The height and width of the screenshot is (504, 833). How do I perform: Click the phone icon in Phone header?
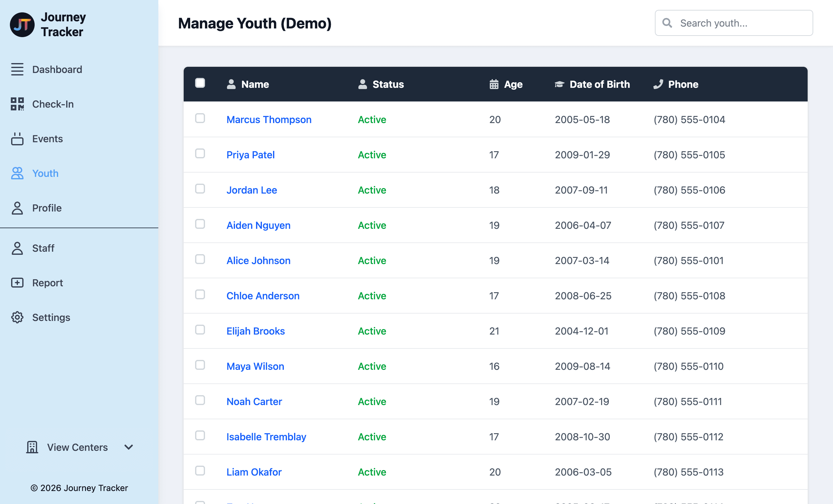click(658, 84)
